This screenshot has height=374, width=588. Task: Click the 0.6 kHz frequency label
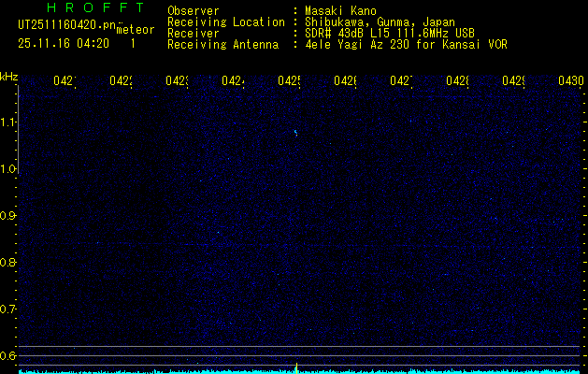[7, 355]
